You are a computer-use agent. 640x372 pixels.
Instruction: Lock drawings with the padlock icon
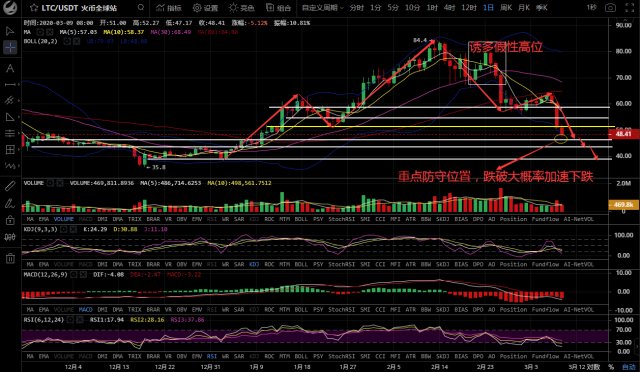[10, 221]
